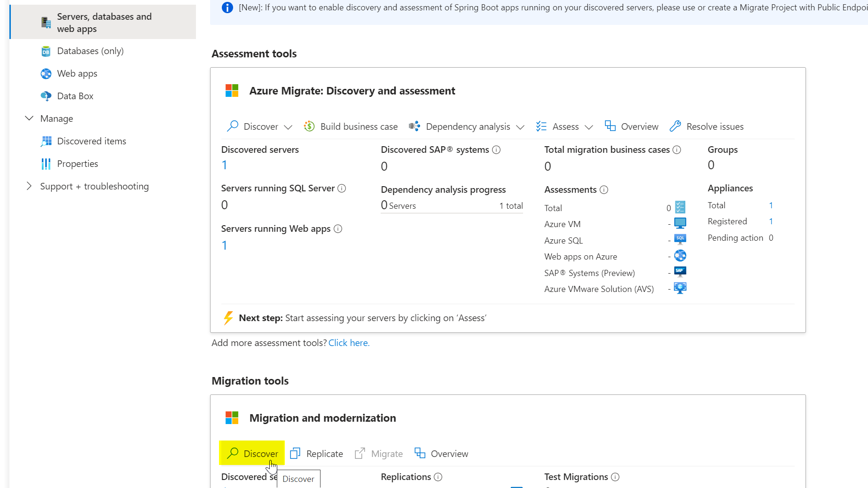Click the Resolve issues wrench icon
868x488 pixels.
tap(675, 126)
